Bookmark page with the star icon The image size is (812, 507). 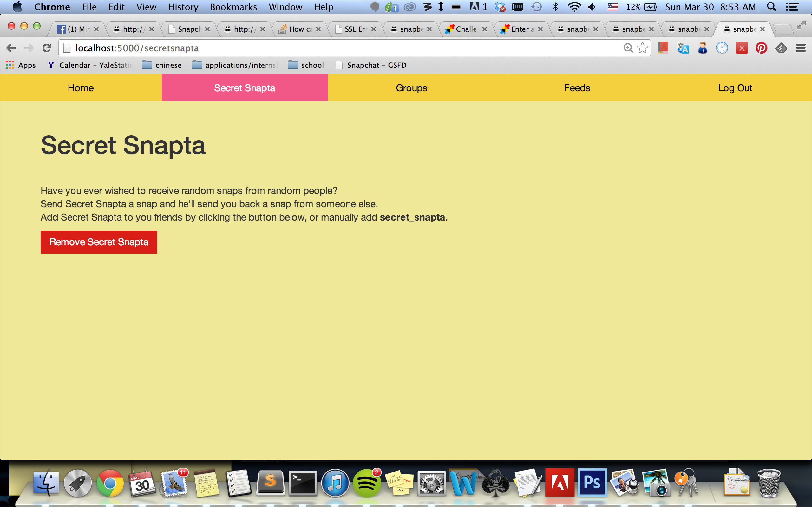[x=642, y=48]
